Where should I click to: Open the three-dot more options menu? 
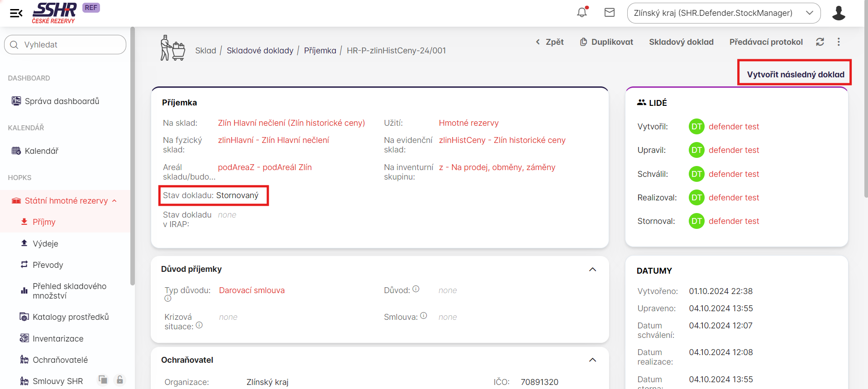839,42
